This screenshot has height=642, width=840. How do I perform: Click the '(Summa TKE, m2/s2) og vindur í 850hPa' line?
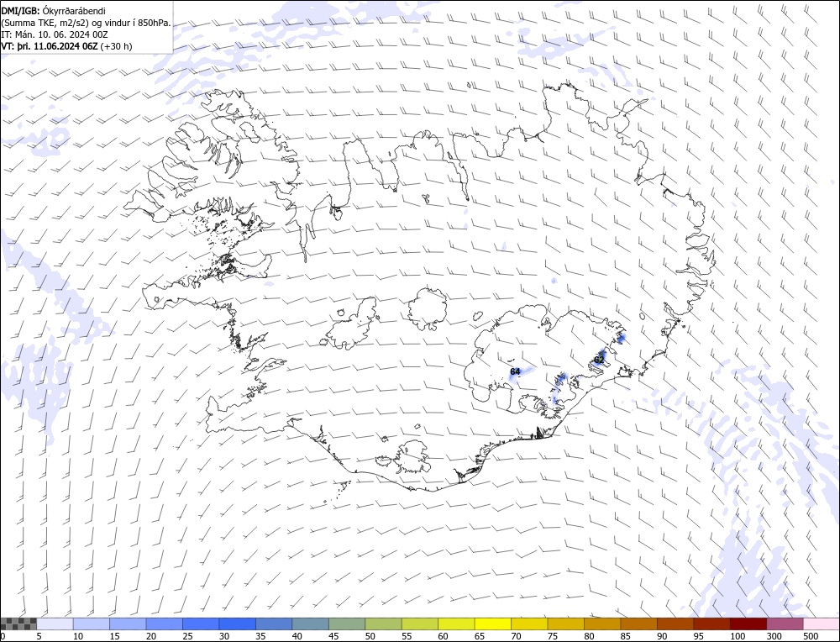coord(87,23)
